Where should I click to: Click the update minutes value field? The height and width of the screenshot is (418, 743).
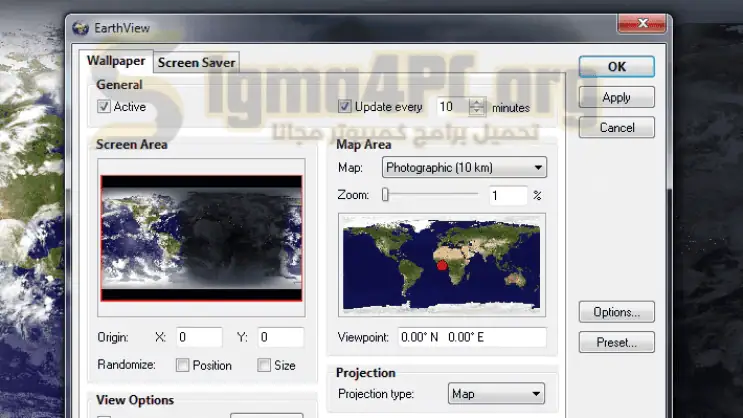point(453,107)
